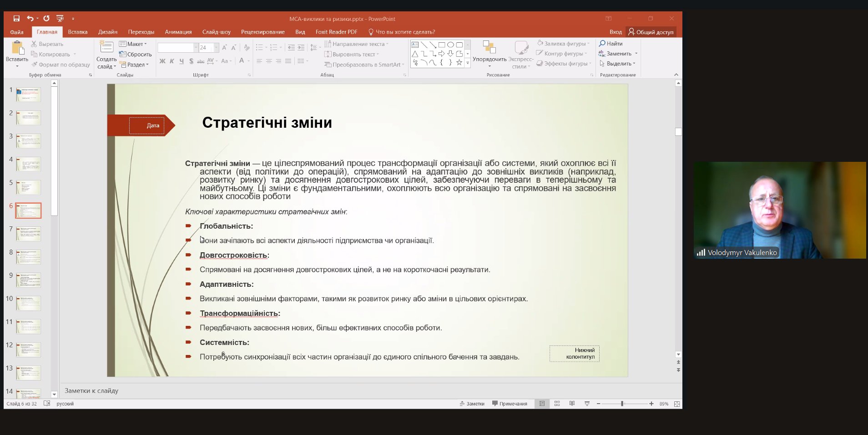Toggle the Примечания comments pane

[510, 404]
